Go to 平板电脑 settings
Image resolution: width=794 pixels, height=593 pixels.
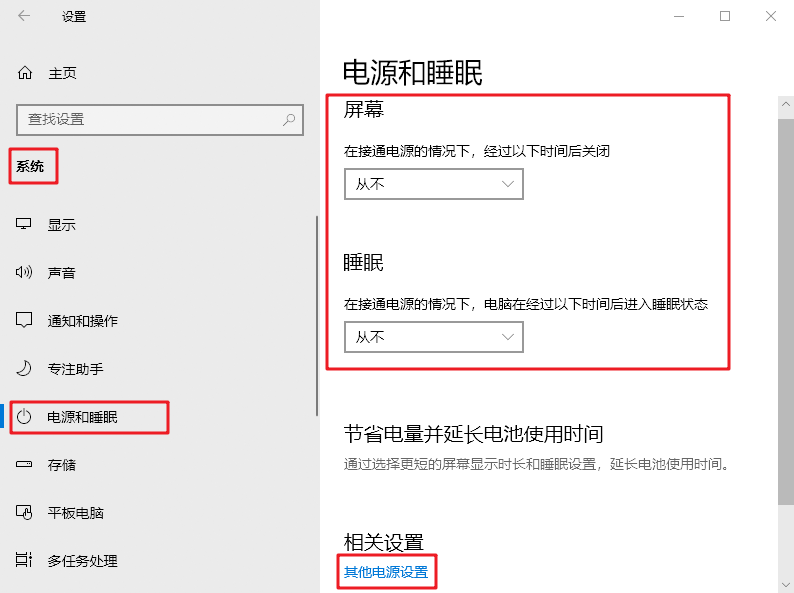click(75, 513)
